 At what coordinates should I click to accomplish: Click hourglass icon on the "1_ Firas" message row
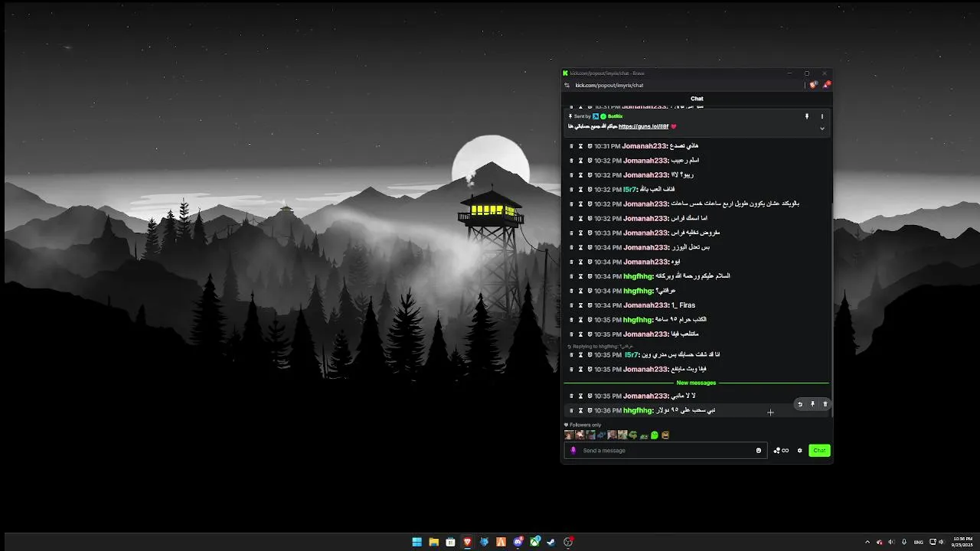pyautogui.click(x=580, y=305)
